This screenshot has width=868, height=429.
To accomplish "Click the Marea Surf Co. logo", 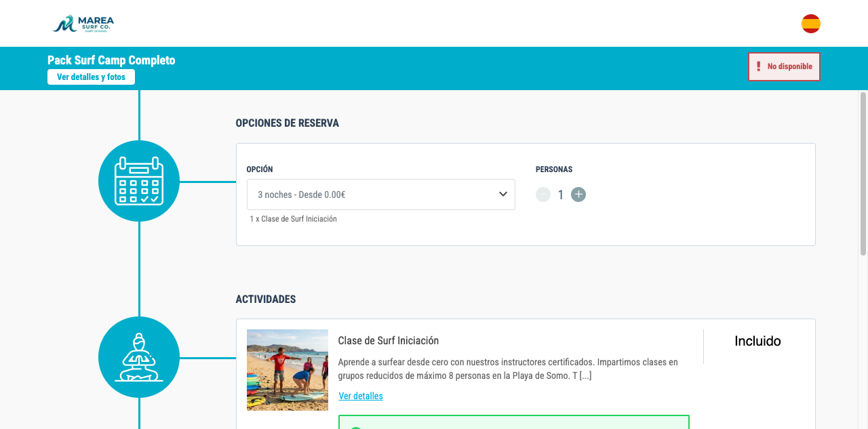I will click(x=83, y=24).
